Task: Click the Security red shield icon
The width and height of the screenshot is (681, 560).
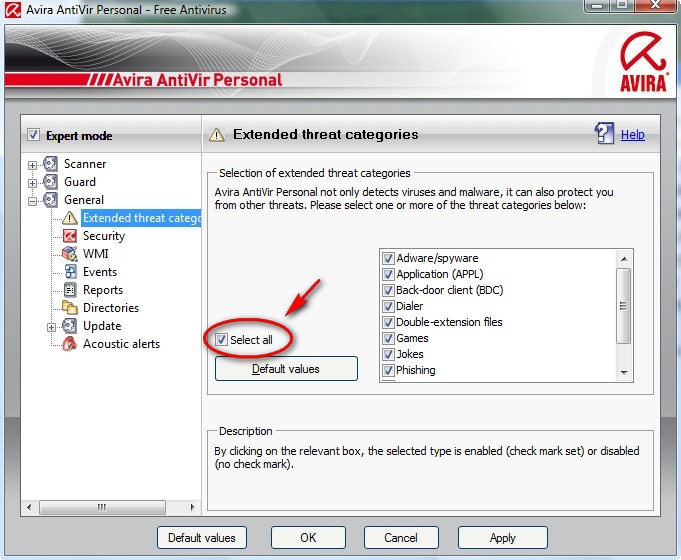Action: point(69,235)
